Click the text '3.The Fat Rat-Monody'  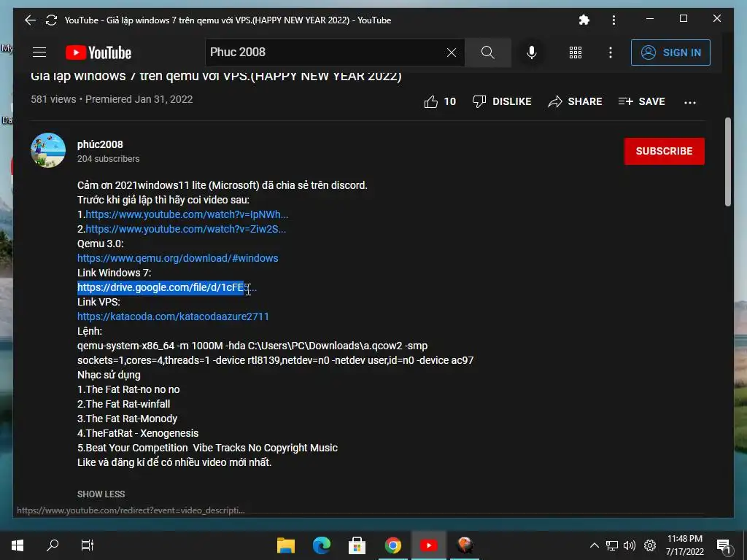click(127, 419)
